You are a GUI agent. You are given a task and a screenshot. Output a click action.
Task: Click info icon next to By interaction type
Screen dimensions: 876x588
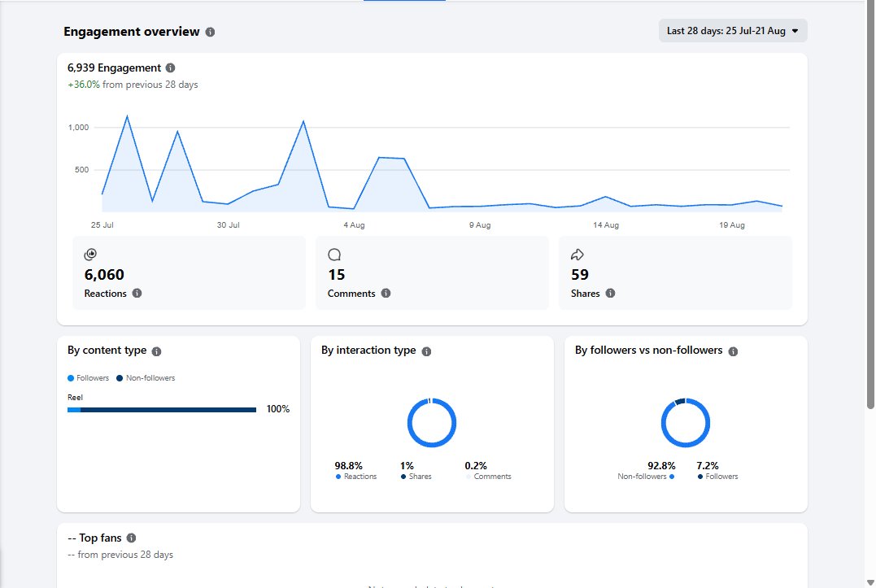(426, 351)
